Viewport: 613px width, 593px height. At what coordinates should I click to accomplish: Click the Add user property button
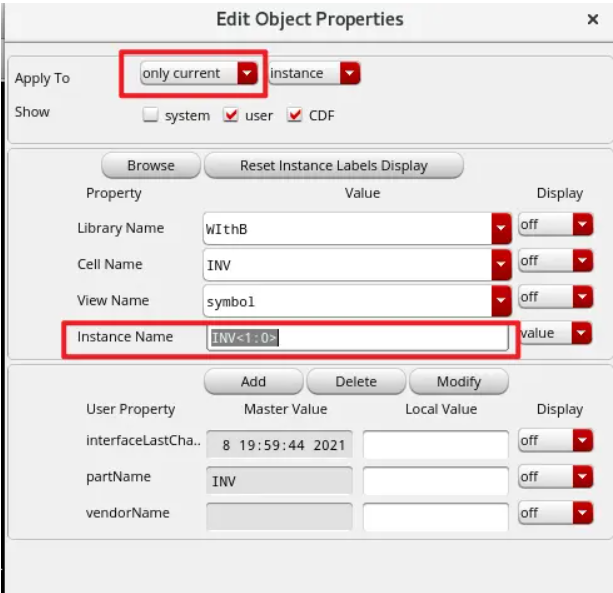tap(253, 382)
